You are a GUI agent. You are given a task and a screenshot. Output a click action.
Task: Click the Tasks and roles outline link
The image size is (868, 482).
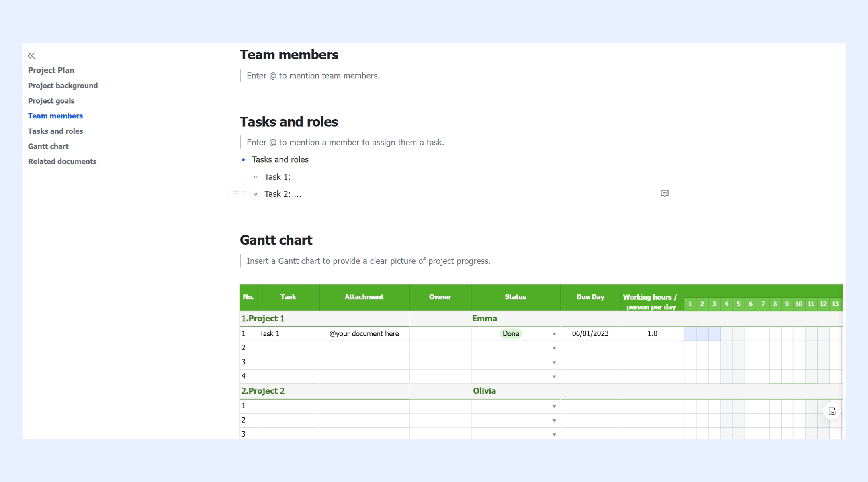(x=55, y=131)
